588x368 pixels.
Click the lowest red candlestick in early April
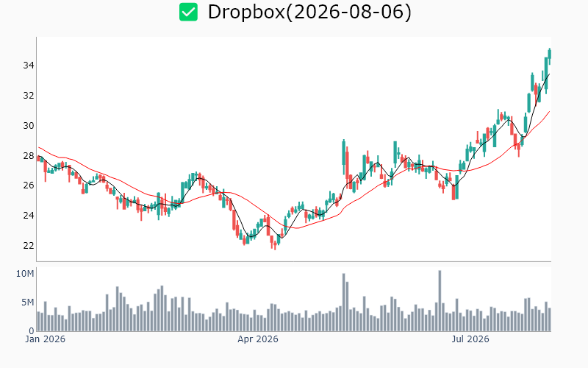(274, 245)
